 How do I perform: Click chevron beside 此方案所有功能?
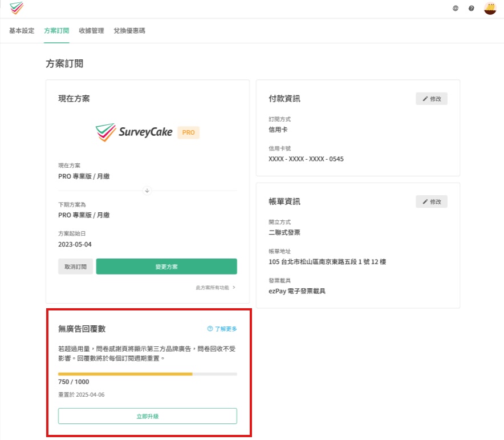(234, 288)
